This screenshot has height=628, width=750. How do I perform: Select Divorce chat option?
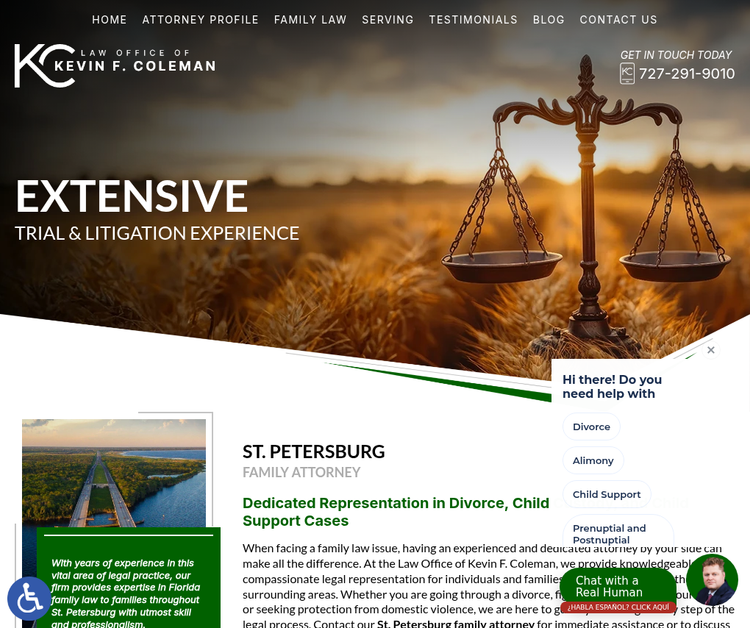[x=591, y=427]
